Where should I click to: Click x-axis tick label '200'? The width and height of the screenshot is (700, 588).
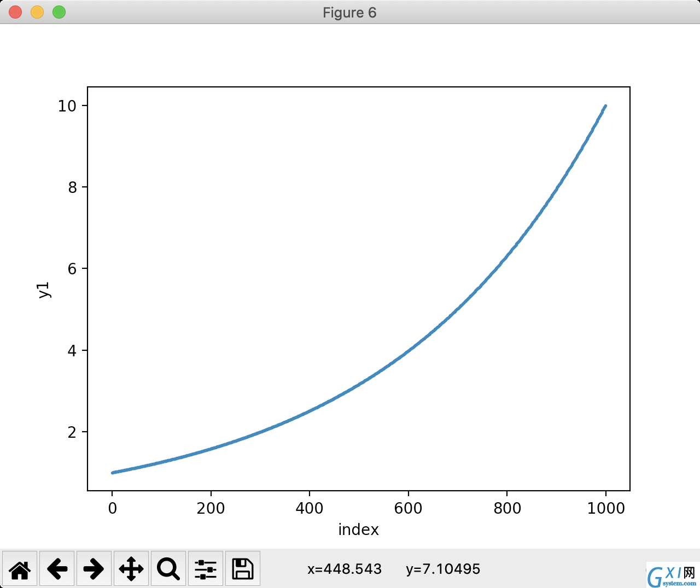coord(211,508)
